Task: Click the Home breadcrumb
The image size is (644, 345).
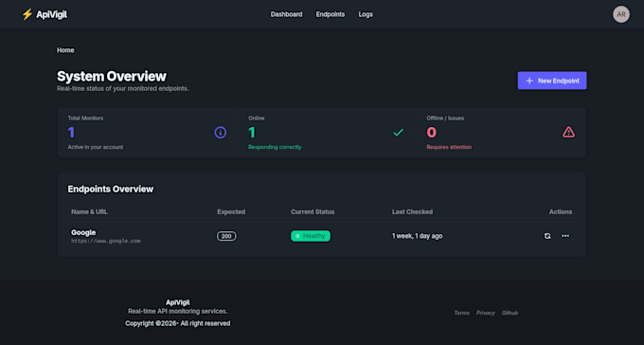Action: 65,50
